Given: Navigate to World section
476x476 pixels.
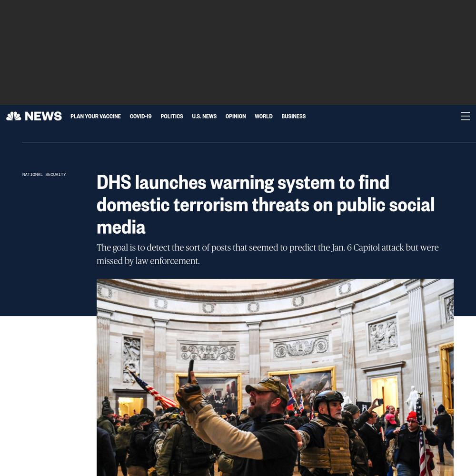Looking at the screenshot, I should [264, 116].
